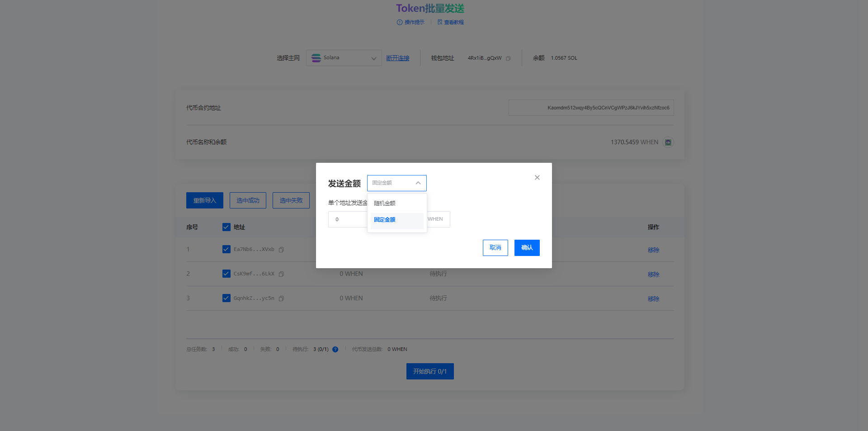Click the WHEN token logo icon

pyautogui.click(x=668, y=142)
